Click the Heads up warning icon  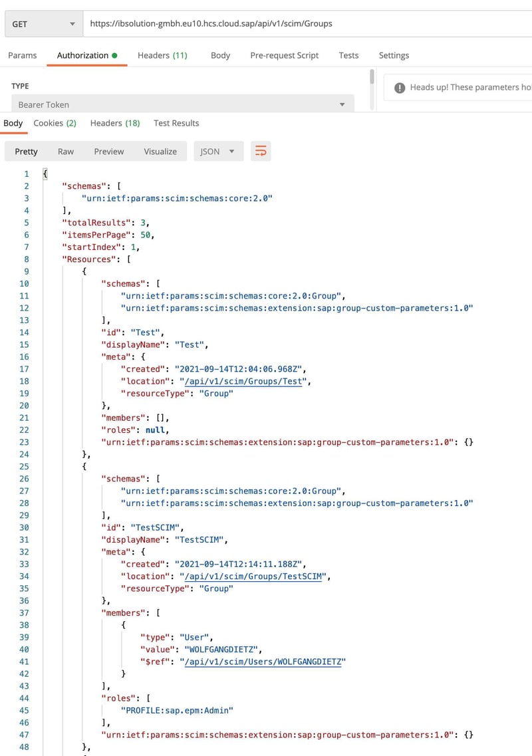400,88
